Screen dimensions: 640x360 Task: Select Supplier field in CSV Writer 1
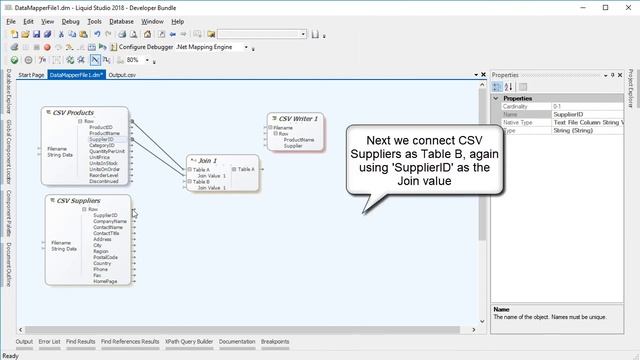[x=293, y=146]
